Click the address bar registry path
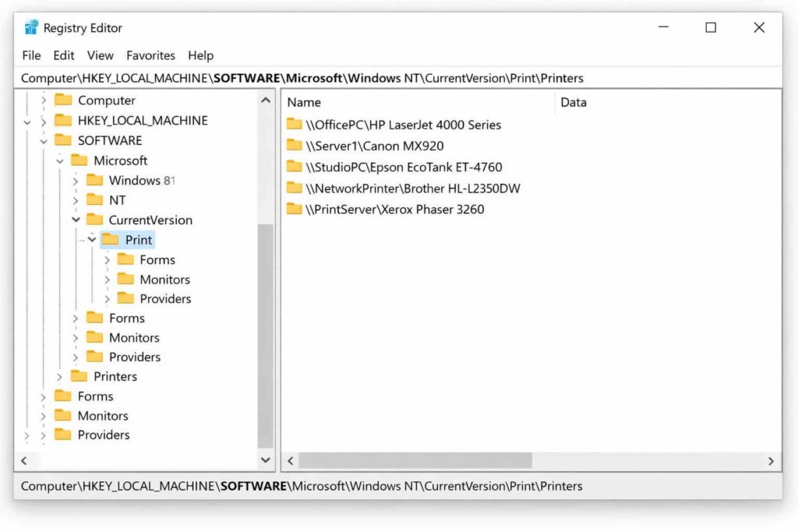 [x=302, y=78]
